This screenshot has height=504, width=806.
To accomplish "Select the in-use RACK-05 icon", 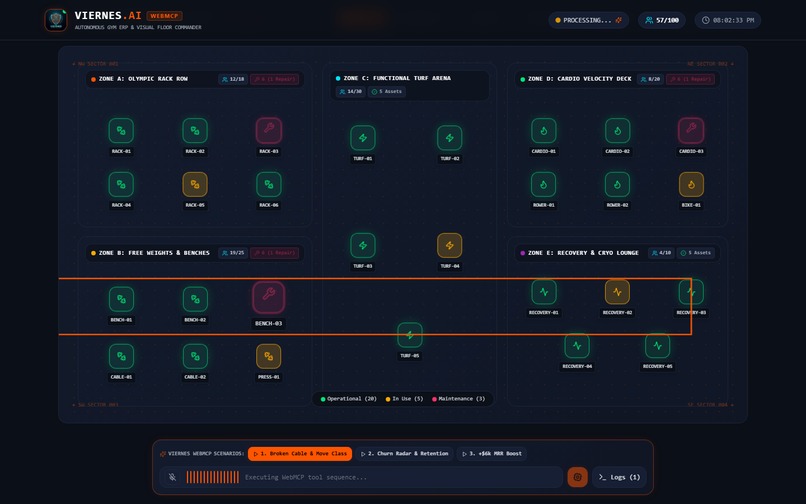I will point(195,184).
